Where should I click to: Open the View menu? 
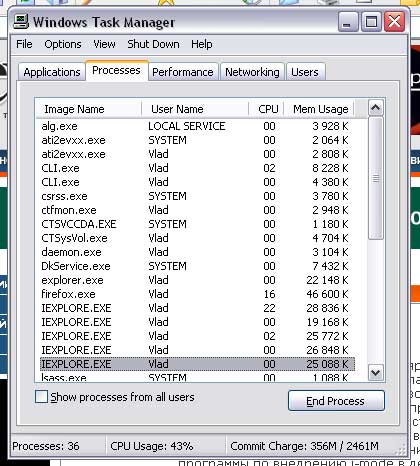(x=104, y=44)
